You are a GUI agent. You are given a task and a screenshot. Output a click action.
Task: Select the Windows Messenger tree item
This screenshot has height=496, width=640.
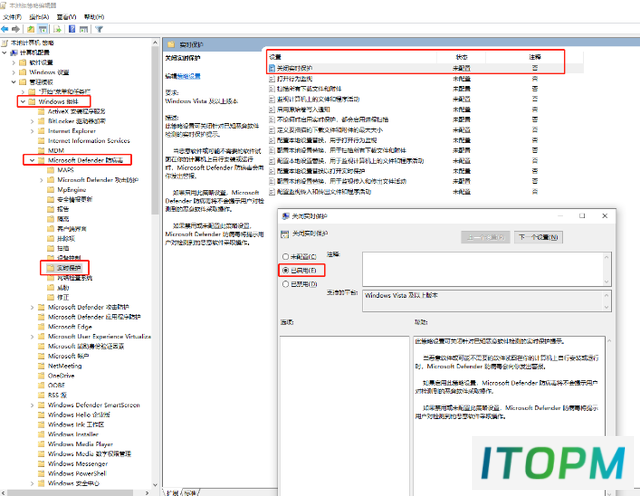pos(78,464)
